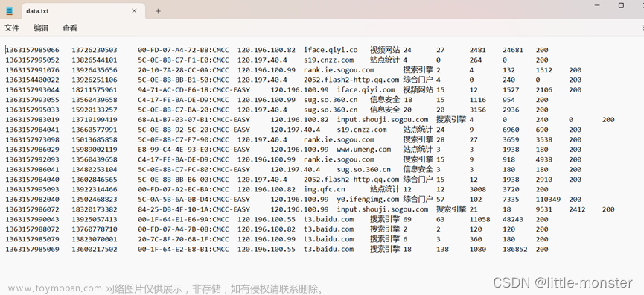Click timestamp 1363157992093
644x295 pixels.
[x=33, y=159]
